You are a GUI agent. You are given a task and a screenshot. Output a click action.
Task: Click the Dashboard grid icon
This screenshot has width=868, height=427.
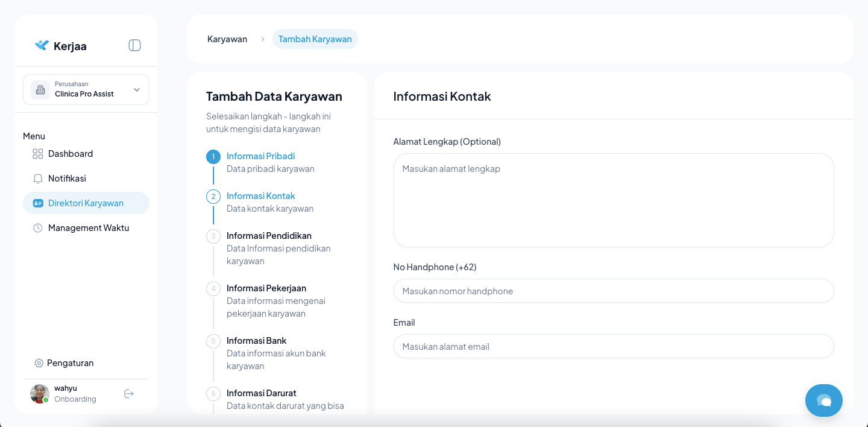[38, 154]
